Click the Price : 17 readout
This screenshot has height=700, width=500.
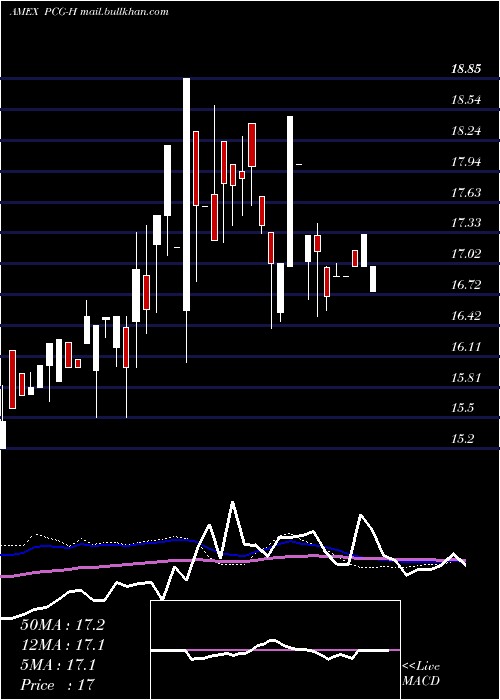pos(58,685)
